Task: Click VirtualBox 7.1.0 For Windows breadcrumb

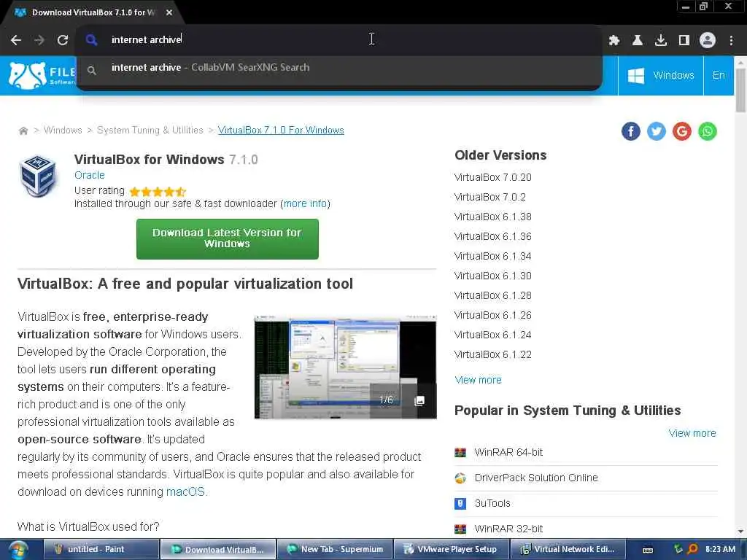Action: 281,130
